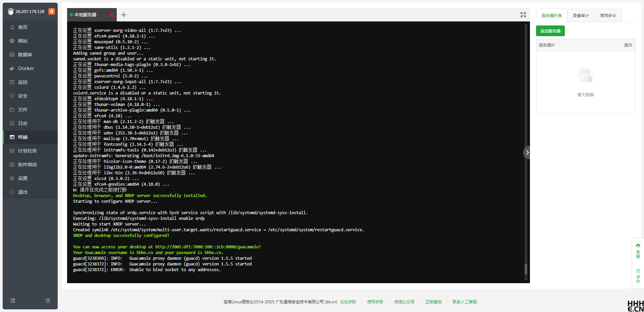The width and height of the screenshot is (644, 312).
Task: Click the 软件商店 grid icon
Action: [x=12, y=165]
